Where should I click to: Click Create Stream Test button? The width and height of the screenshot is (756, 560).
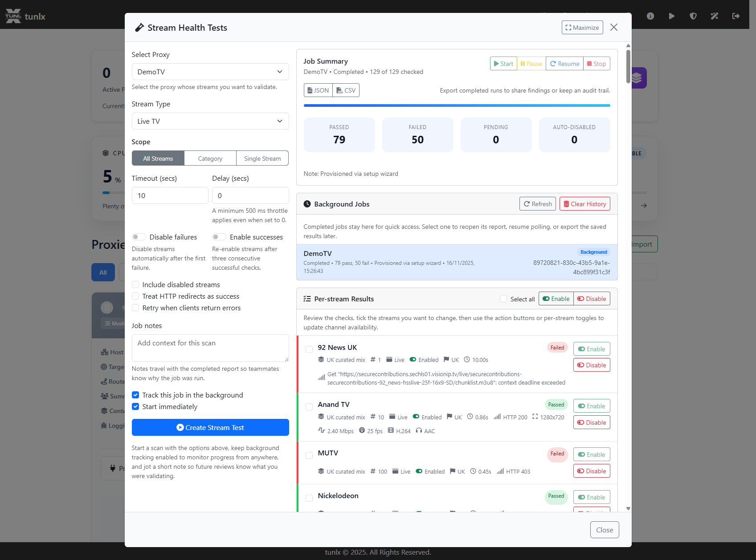point(210,427)
